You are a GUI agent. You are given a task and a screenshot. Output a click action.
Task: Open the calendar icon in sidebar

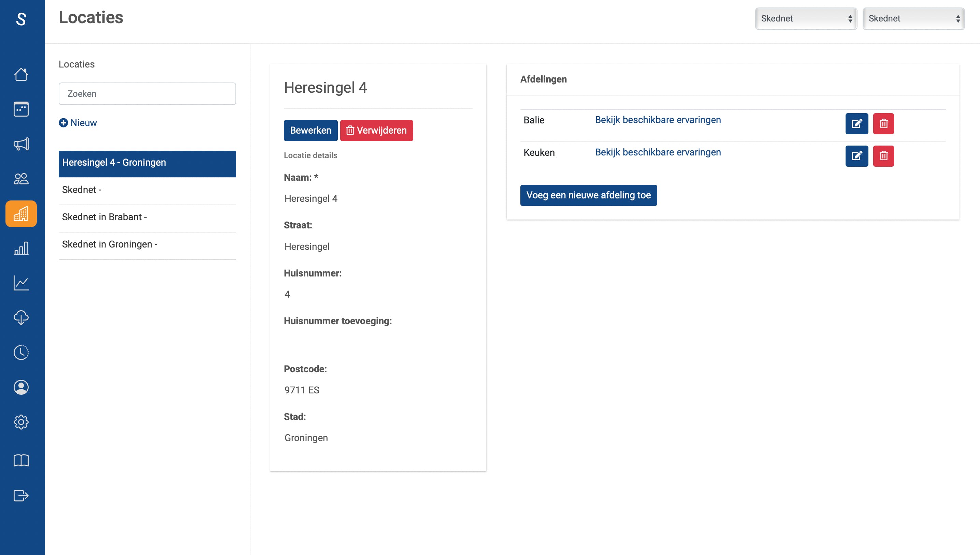[x=21, y=109]
